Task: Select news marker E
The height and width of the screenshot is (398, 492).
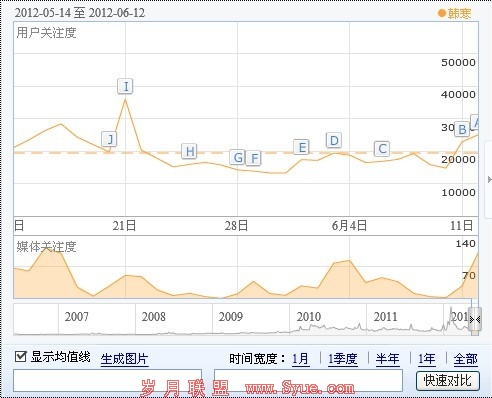Action: [x=302, y=147]
